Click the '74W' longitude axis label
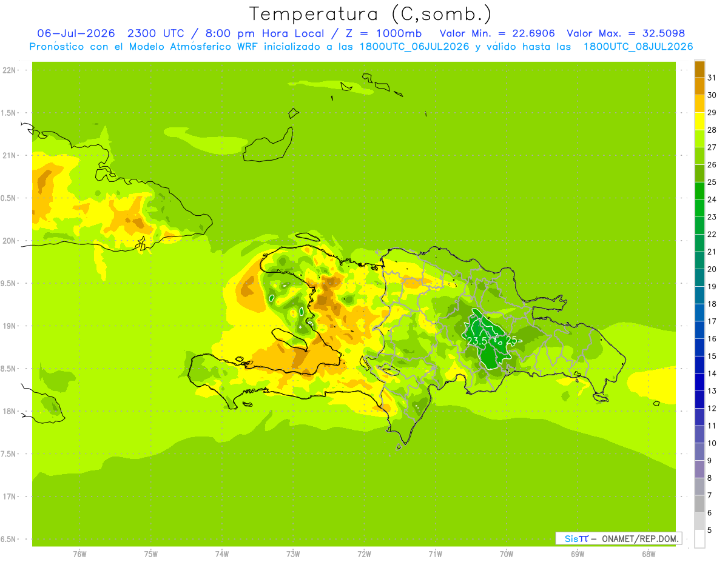This screenshot has width=728, height=562. click(x=222, y=554)
